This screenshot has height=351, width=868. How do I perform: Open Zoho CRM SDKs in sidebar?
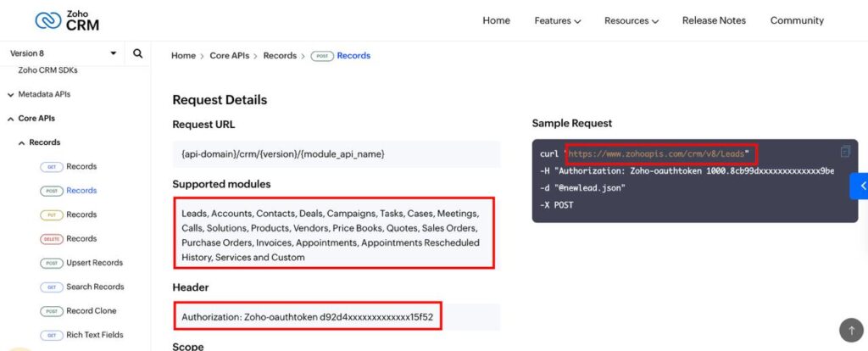tap(47, 71)
